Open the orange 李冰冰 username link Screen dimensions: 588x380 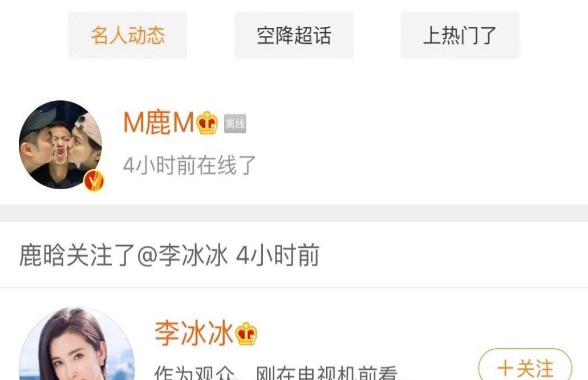pyautogui.click(x=194, y=333)
